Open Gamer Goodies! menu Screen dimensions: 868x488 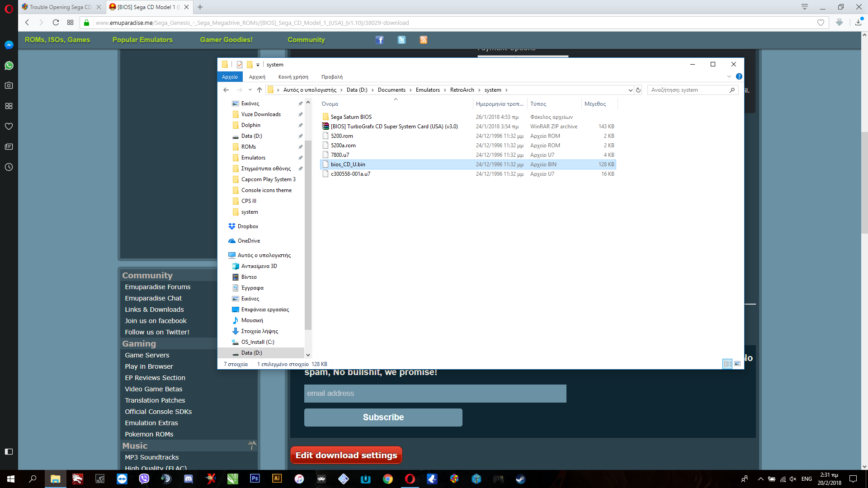[226, 40]
